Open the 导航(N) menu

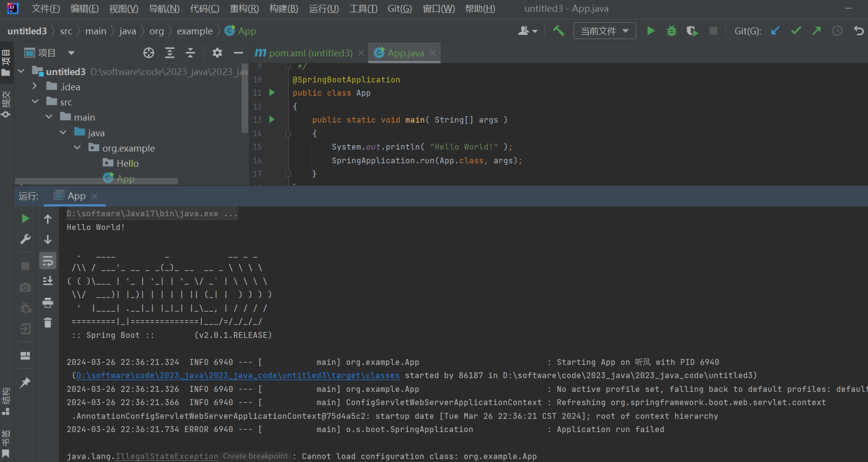coord(164,9)
